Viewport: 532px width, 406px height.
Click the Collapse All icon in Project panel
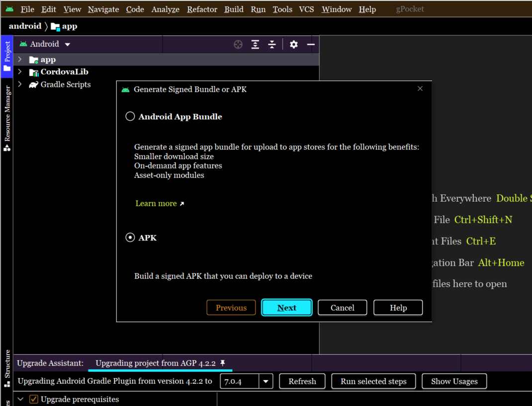(272, 44)
